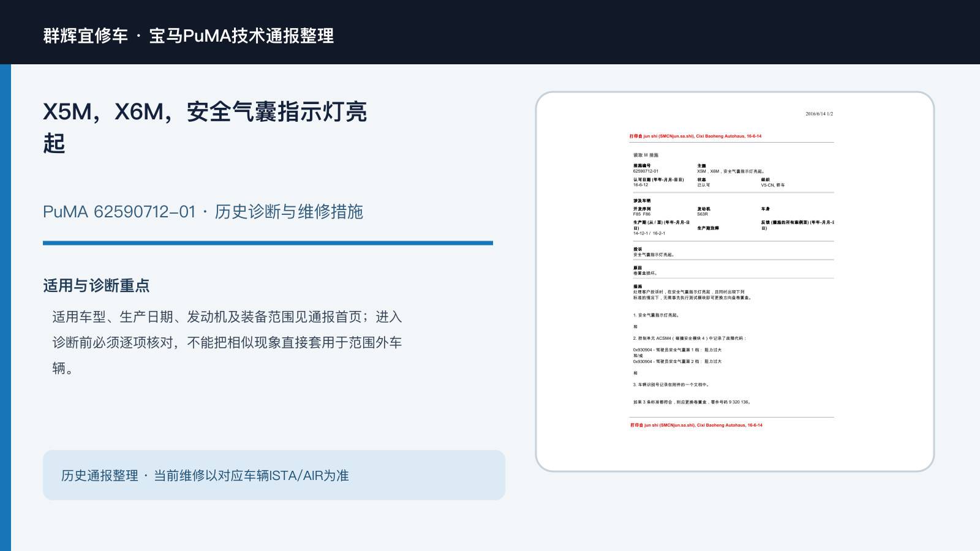Image resolution: width=980 pixels, height=551 pixels.
Task: Click the subtitle PuMA 62590712-01 · 历史诊断与维修措施
Action: (x=203, y=212)
